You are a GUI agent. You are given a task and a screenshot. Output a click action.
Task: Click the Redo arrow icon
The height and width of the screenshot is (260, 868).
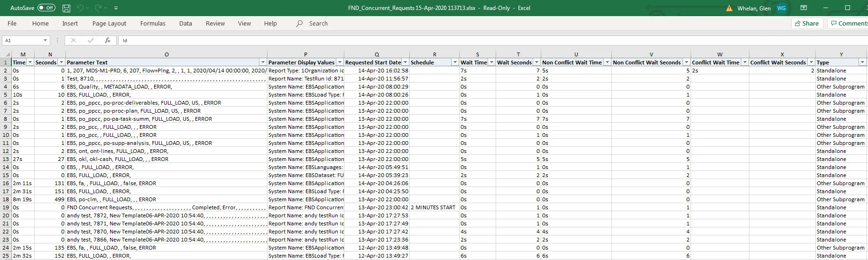[98, 8]
